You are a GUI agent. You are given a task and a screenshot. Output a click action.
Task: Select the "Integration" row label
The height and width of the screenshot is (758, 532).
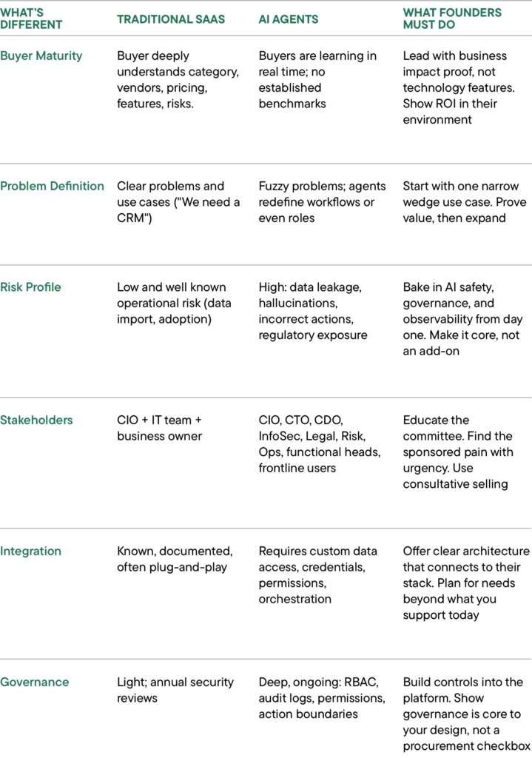(x=30, y=551)
